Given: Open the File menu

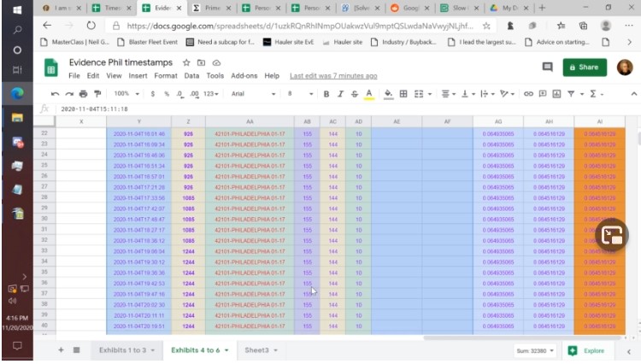Looking at the screenshot, I should [x=74, y=75].
